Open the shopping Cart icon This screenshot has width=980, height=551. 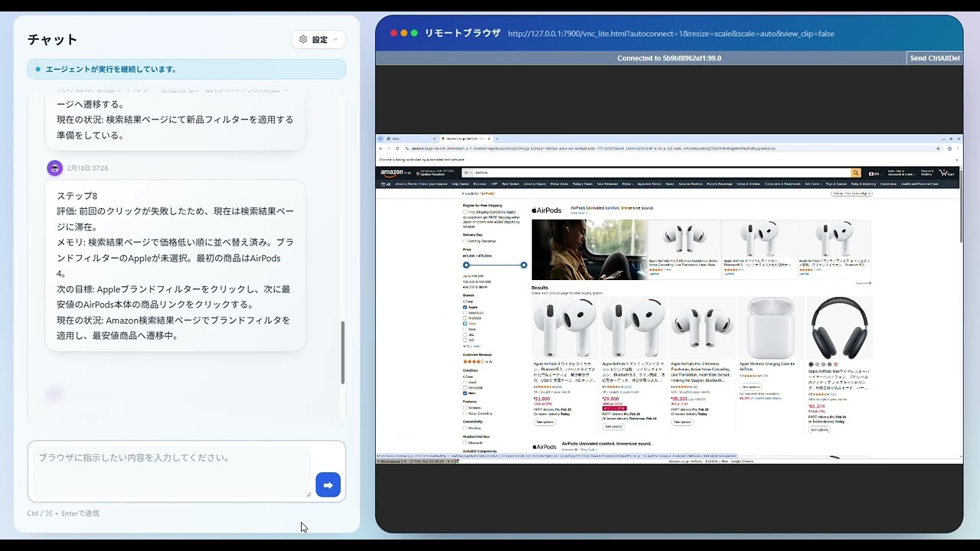948,173
